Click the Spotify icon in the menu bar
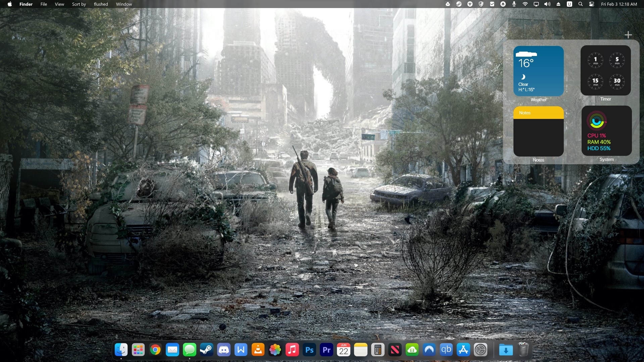The height and width of the screenshot is (362, 644). coord(470,4)
